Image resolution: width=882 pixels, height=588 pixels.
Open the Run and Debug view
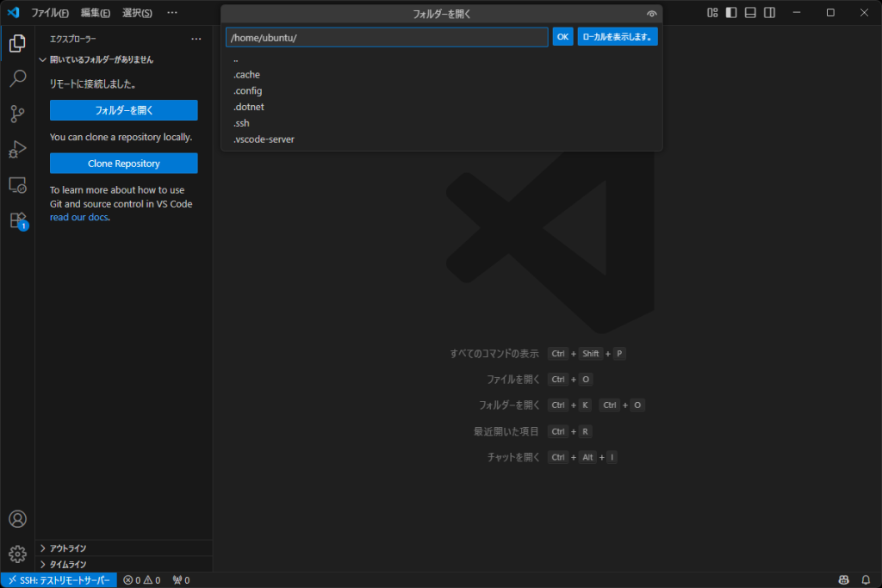click(x=17, y=150)
